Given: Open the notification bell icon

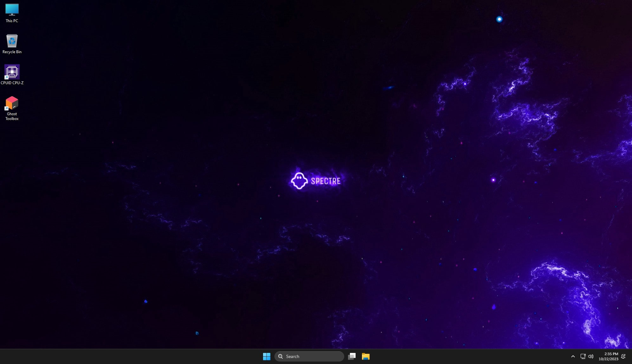Looking at the screenshot, I should click(x=623, y=356).
